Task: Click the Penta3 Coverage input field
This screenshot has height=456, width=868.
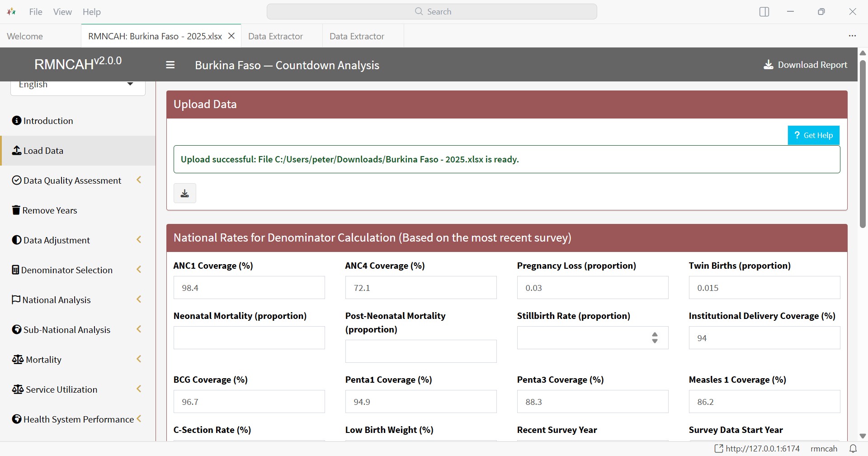Action: (593, 402)
